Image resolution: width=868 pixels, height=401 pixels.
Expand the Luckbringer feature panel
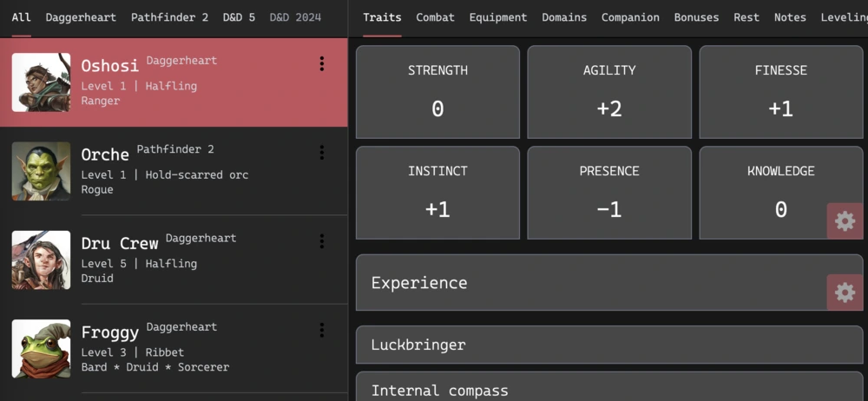click(x=609, y=345)
